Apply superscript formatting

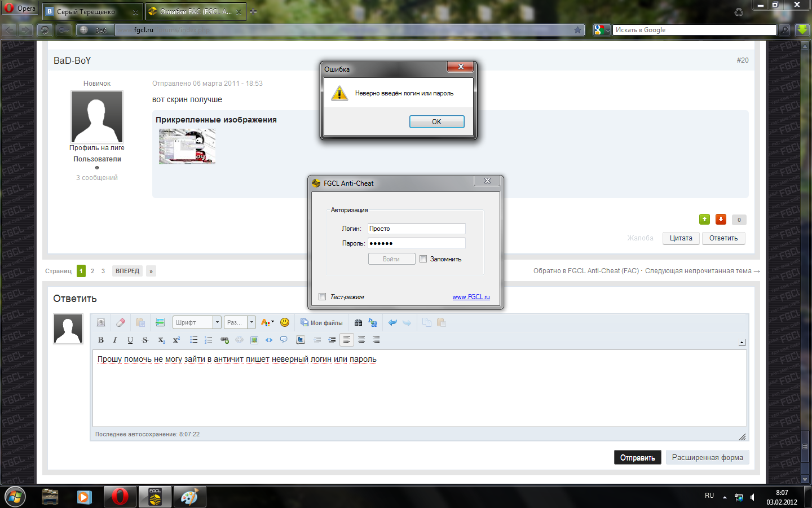click(x=176, y=340)
